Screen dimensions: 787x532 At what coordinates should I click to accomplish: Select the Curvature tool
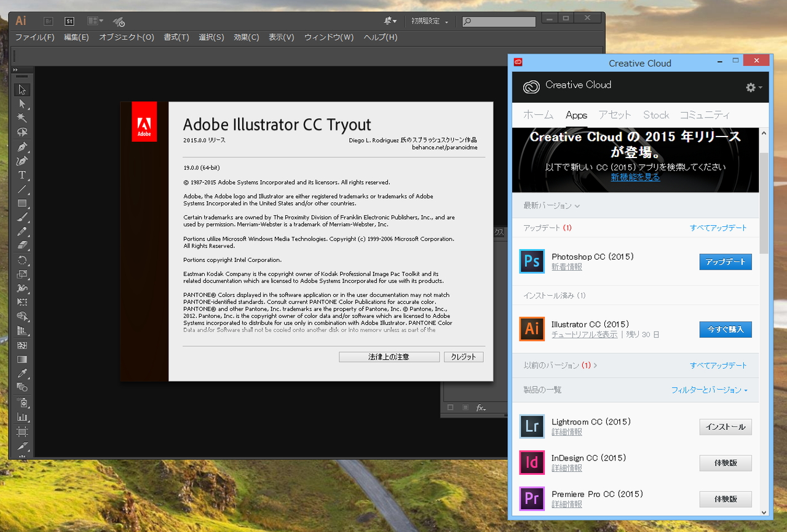coord(22,161)
